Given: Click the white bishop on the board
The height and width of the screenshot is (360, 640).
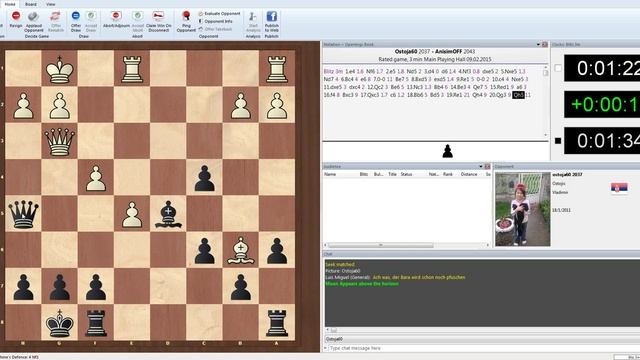Looking at the screenshot, I should tap(241, 250).
